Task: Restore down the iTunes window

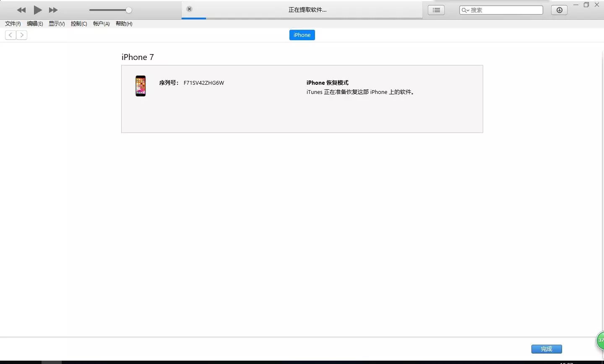Action: (x=586, y=5)
